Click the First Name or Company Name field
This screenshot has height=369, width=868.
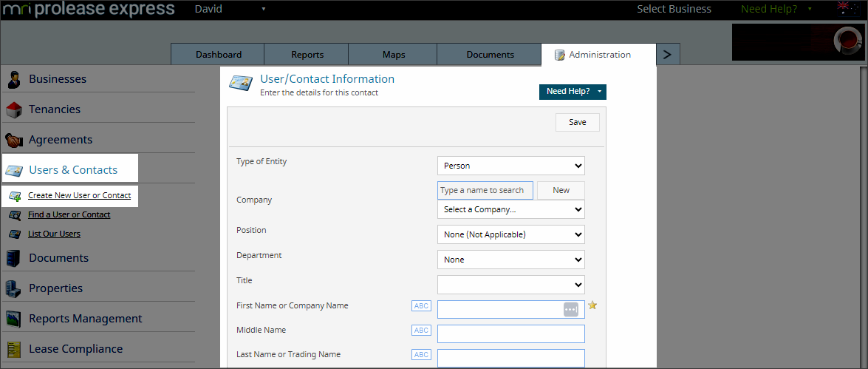511,309
